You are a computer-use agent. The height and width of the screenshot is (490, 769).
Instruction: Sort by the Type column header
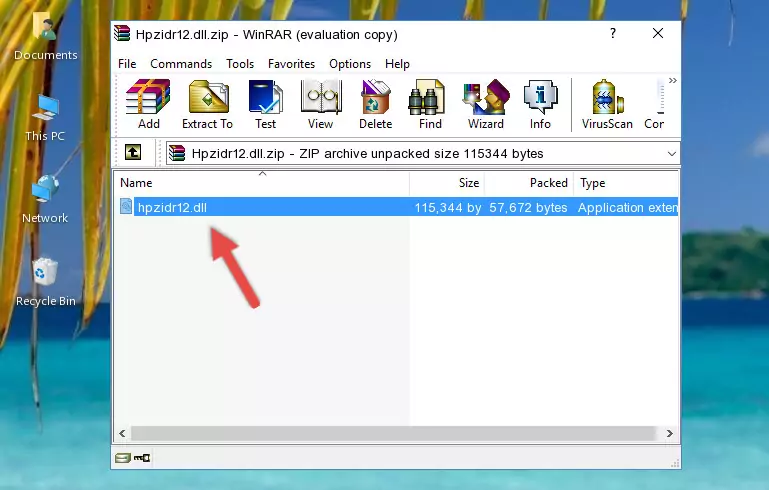pyautogui.click(x=626, y=183)
